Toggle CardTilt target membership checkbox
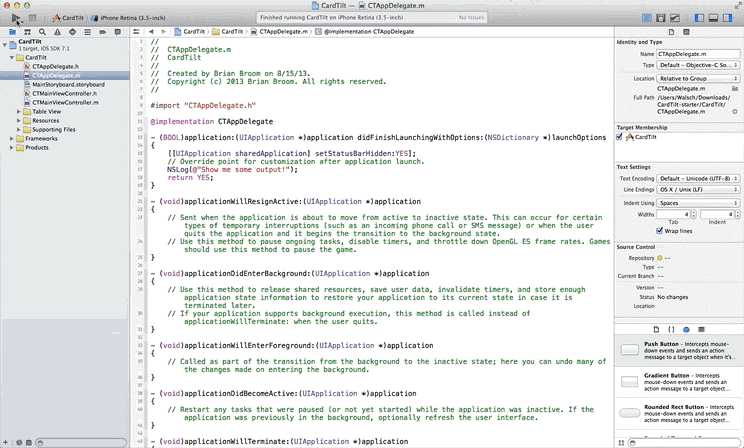Image resolution: width=744 pixels, height=448 pixels. [619, 137]
